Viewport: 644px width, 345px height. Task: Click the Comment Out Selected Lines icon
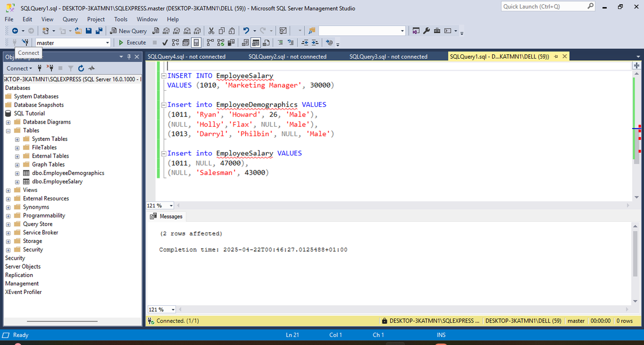pyautogui.click(x=281, y=42)
